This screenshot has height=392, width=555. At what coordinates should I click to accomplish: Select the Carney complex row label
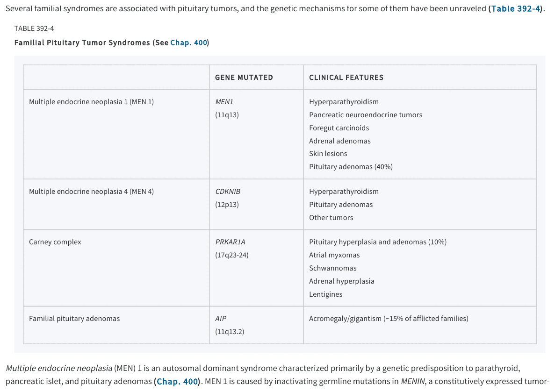55,242
